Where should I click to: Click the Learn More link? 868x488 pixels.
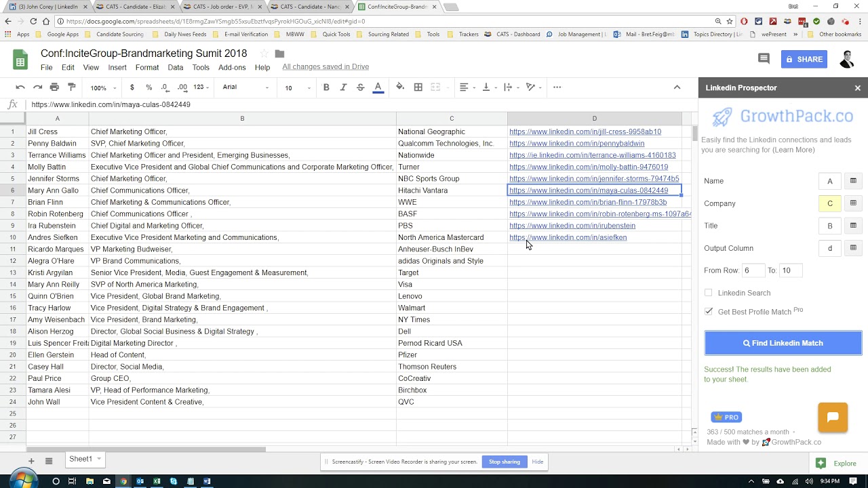[793, 150]
